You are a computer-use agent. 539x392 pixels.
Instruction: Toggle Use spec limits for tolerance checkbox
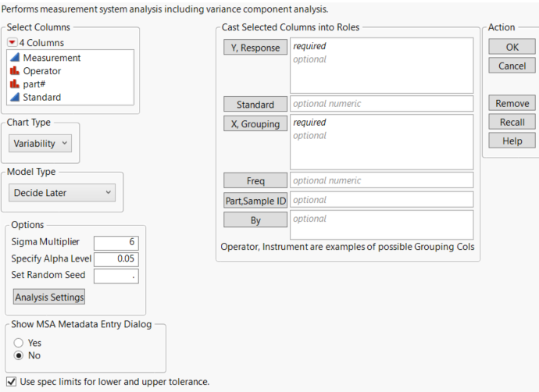coord(11,382)
